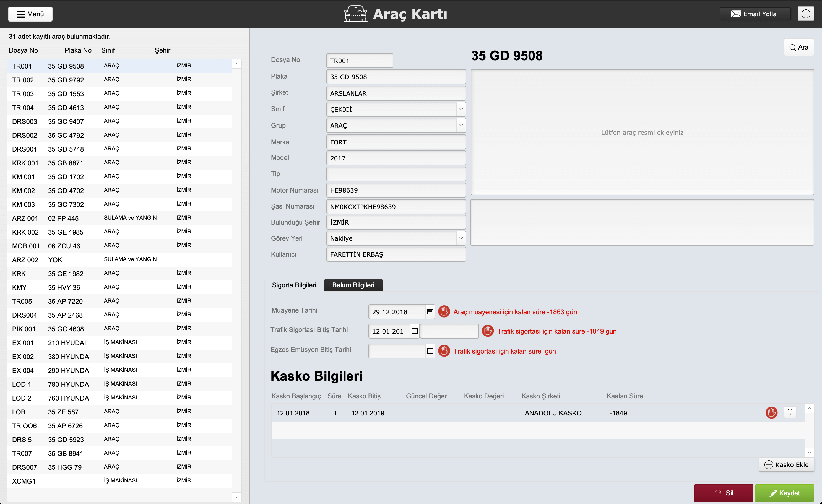Viewport: 822px width, 504px height.
Task: Open the hamburger Menü button
Action: (x=30, y=14)
